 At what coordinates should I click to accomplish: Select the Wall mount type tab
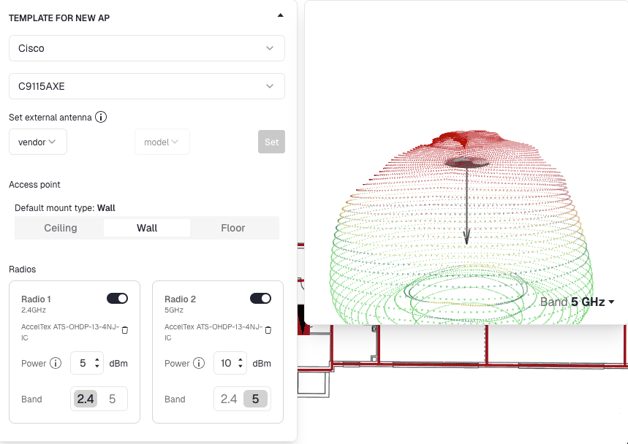point(147,228)
